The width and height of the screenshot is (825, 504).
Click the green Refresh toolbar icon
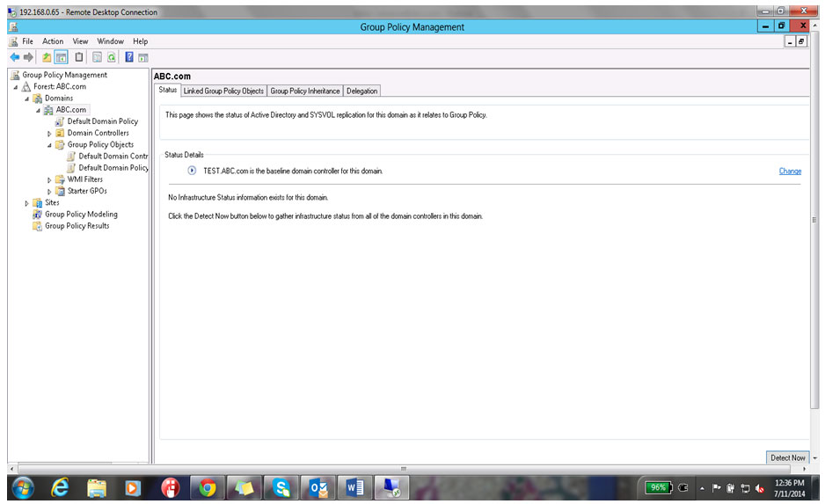(111, 57)
